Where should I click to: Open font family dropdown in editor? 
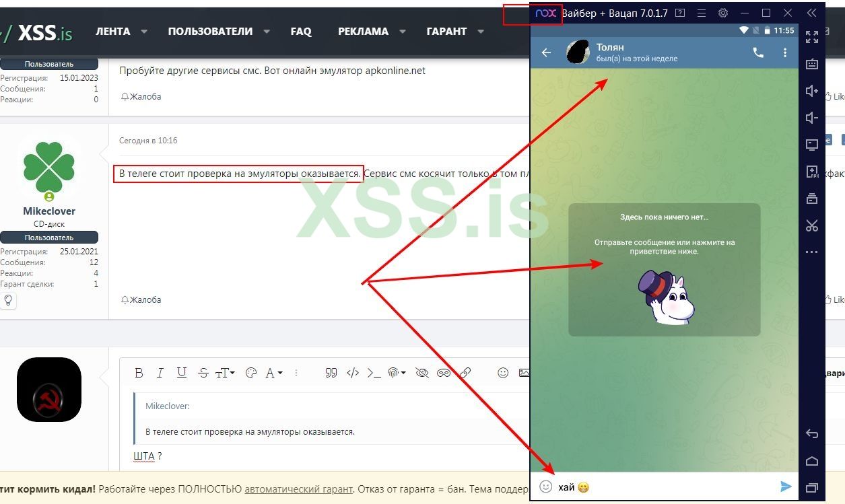273,373
